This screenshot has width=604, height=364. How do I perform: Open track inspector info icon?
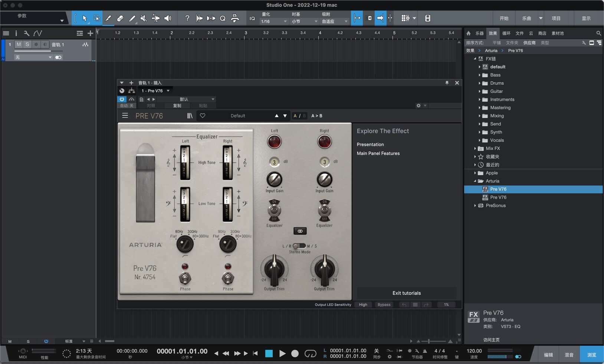click(16, 33)
